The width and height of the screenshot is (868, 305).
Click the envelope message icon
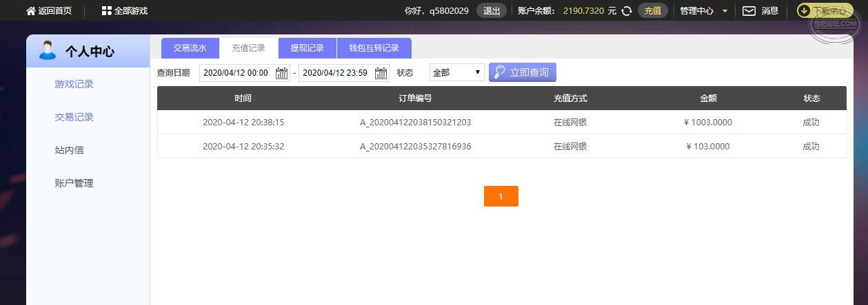[x=749, y=11]
